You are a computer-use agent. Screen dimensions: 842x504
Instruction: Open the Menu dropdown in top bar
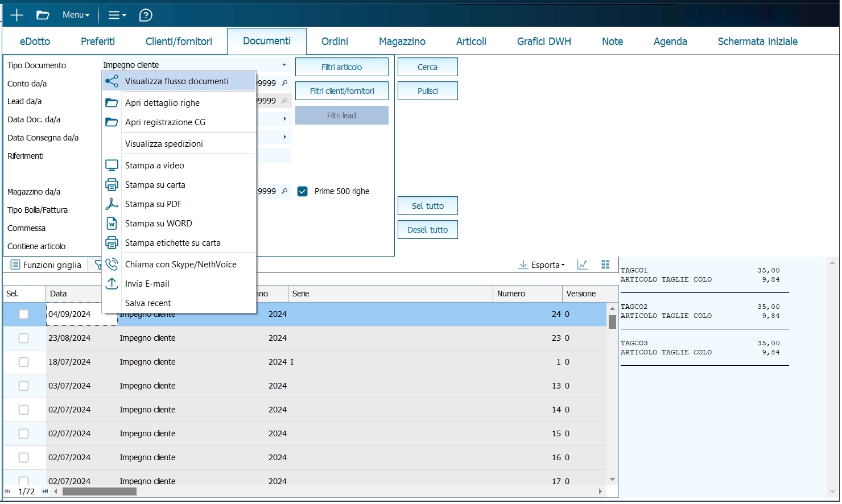[x=76, y=15]
